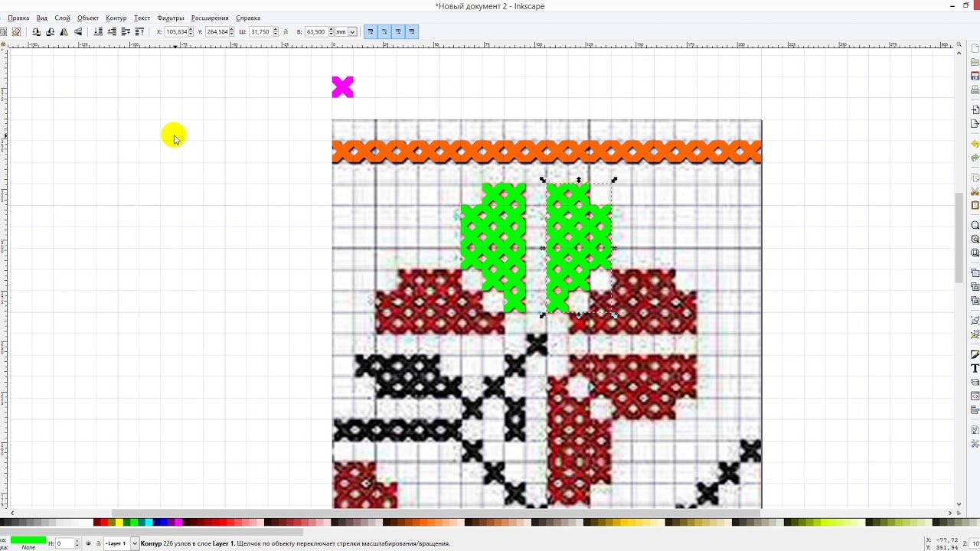The height and width of the screenshot is (551, 980).
Task: Open the XML editor
Action: [975, 396]
